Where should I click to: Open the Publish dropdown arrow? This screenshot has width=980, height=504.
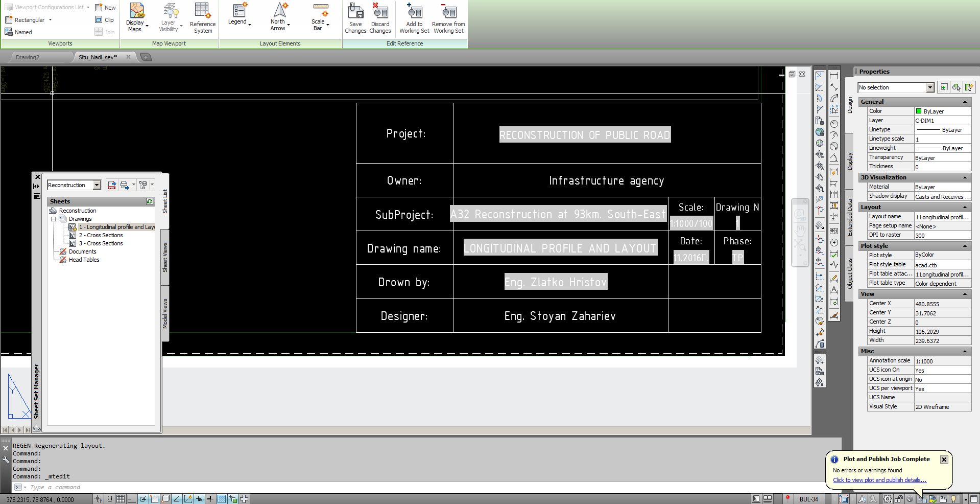pos(134,185)
